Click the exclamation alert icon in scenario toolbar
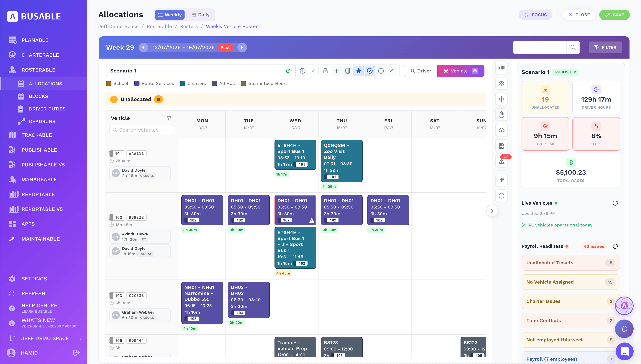This screenshot has width=641, height=364. tap(381, 71)
